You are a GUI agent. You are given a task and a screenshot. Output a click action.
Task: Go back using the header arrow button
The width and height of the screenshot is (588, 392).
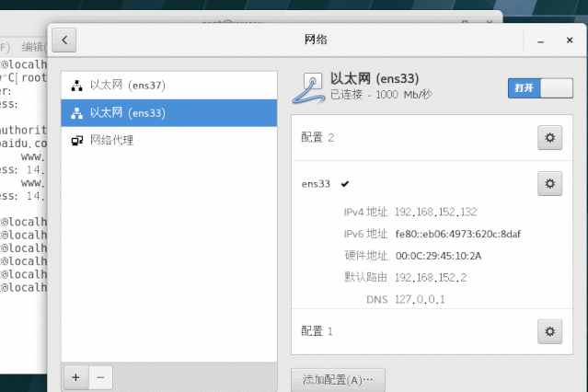click(63, 40)
